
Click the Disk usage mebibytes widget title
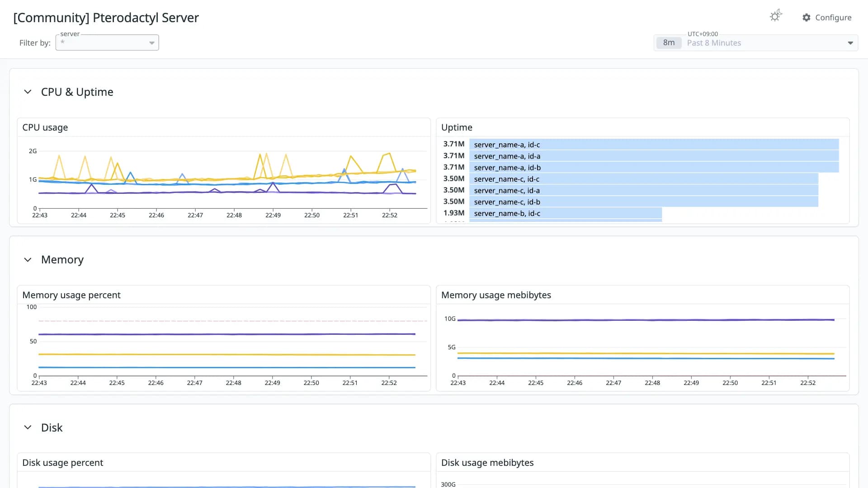pos(487,463)
